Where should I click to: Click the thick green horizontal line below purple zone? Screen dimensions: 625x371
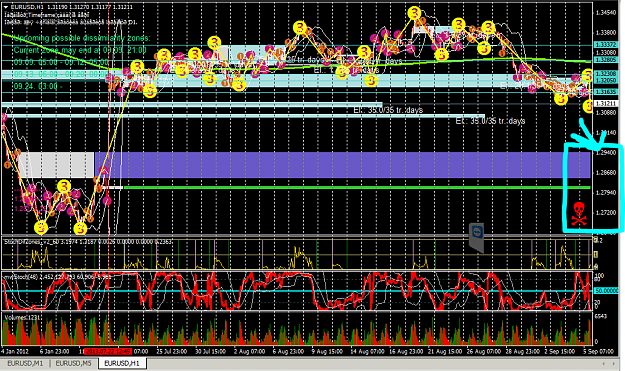(357, 187)
